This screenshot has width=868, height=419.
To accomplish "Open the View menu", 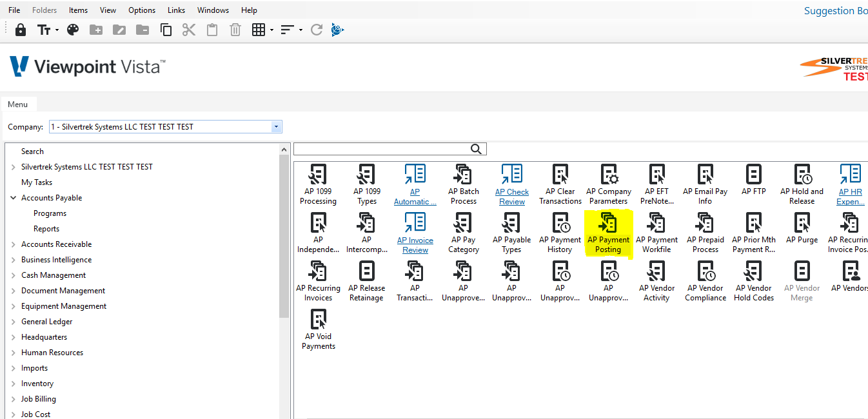I will coord(108,10).
